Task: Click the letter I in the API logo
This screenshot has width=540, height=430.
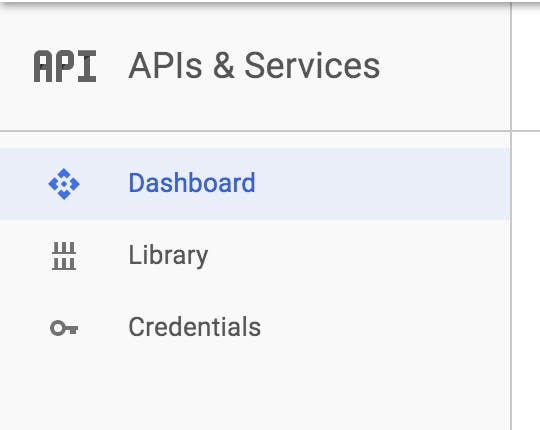Action: [87, 66]
